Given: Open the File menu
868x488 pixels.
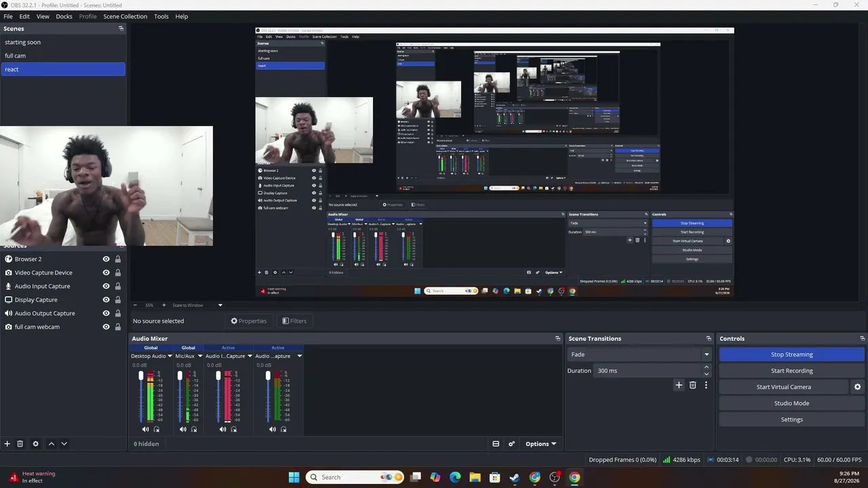Looking at the screenshot, I should [x=8, y=16].
